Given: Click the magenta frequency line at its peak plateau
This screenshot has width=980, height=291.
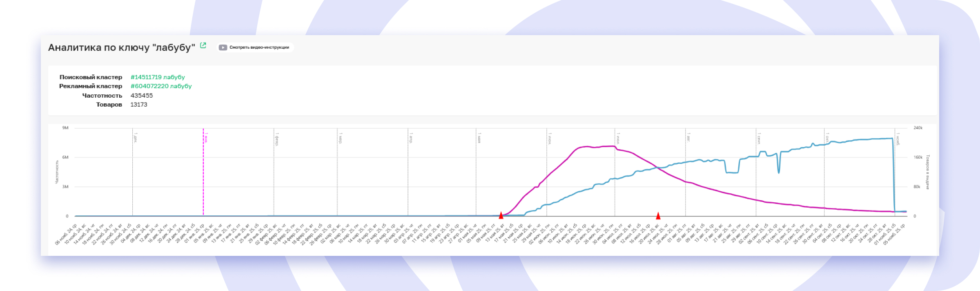Looking at the screenshot, I should (x=596, y=147).
